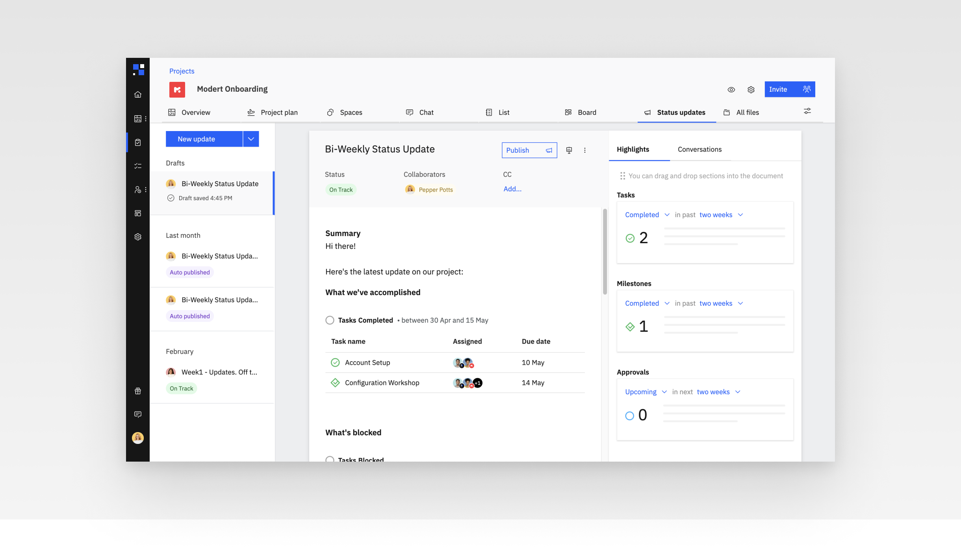Open the three-dot menu for the update
Image resolution: width=961 pixels, height=560 pixels.
coord(584,150)
